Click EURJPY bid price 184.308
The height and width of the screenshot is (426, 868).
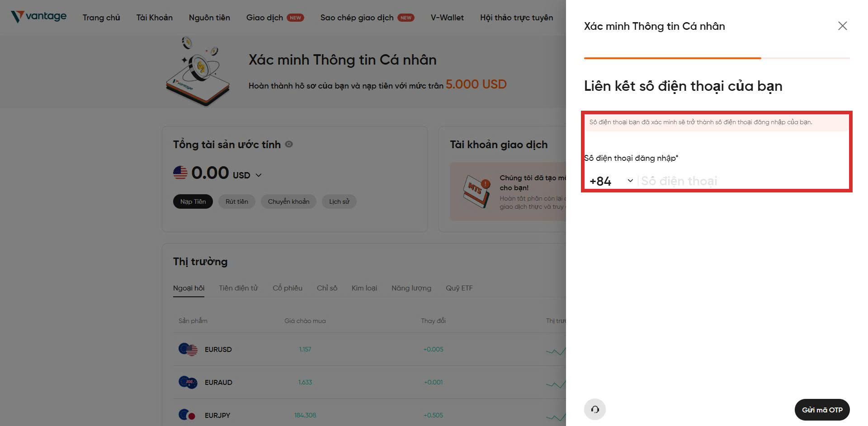pyautogui.click(x=305, y=415)
